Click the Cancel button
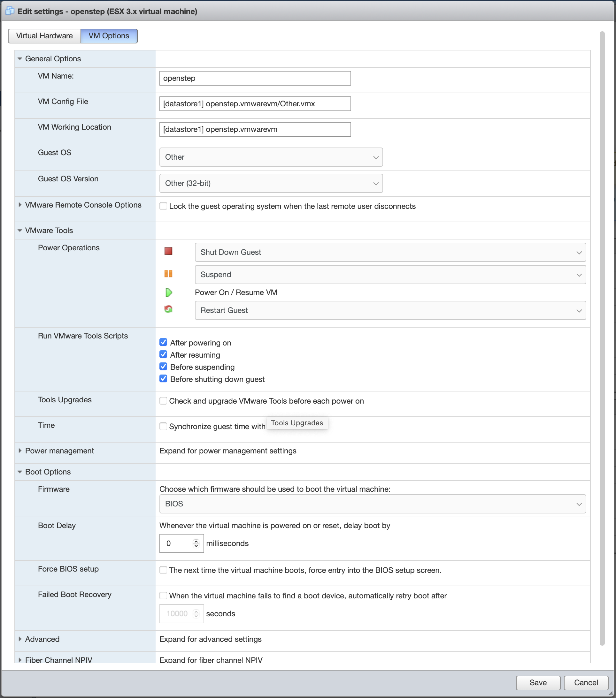This screenshot has height=698, width=616. pos(586,682)
